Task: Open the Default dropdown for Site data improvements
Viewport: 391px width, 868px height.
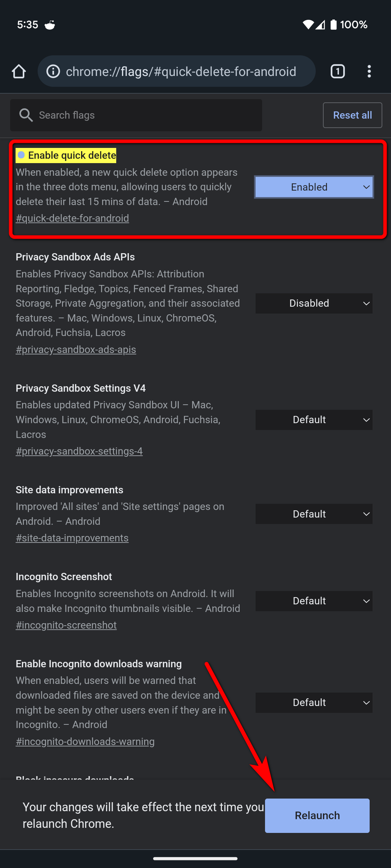Action: pyautogui.click(x=314, y=514)
